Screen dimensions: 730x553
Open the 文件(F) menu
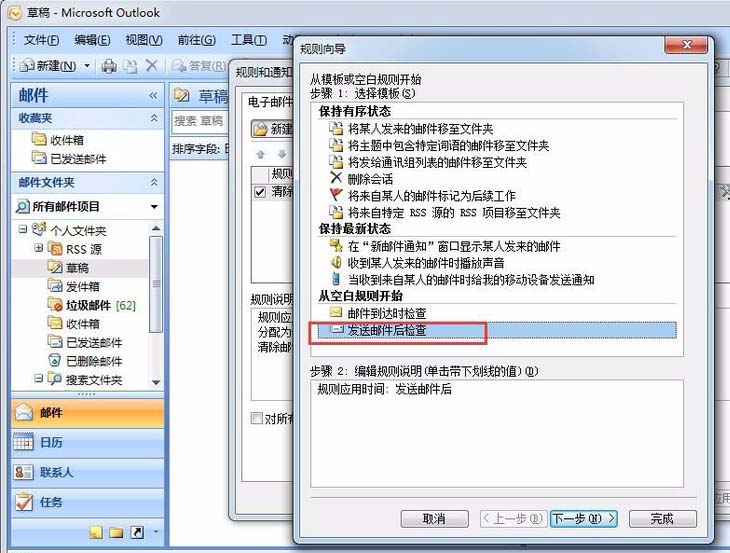41,40
